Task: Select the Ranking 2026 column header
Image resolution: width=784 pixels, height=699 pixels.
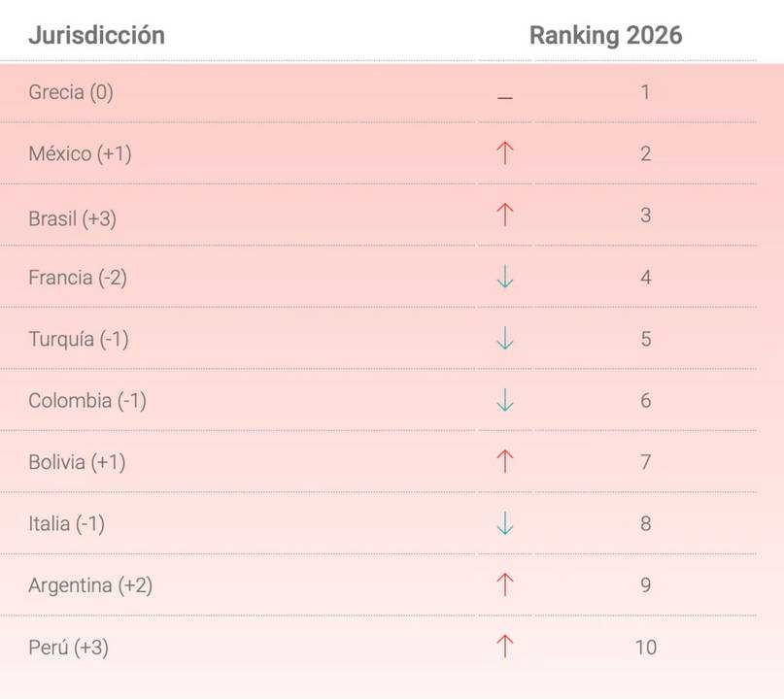Action: tap(605, 36)
